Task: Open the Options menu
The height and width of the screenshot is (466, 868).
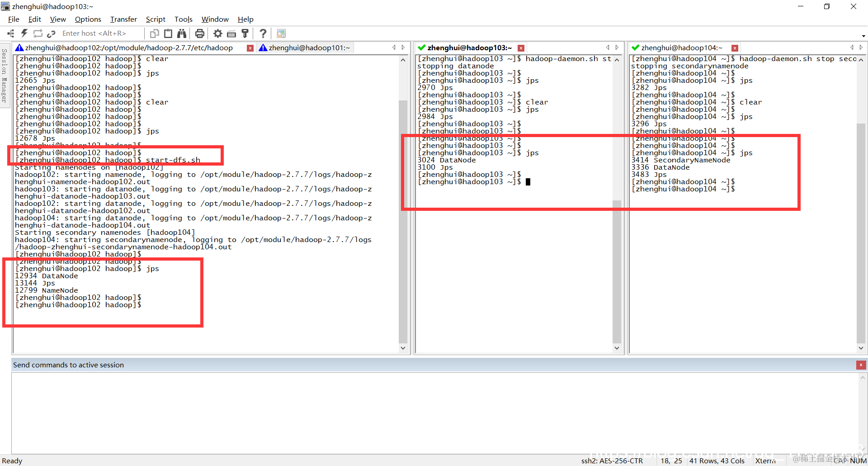Action: tap(88, 19)
